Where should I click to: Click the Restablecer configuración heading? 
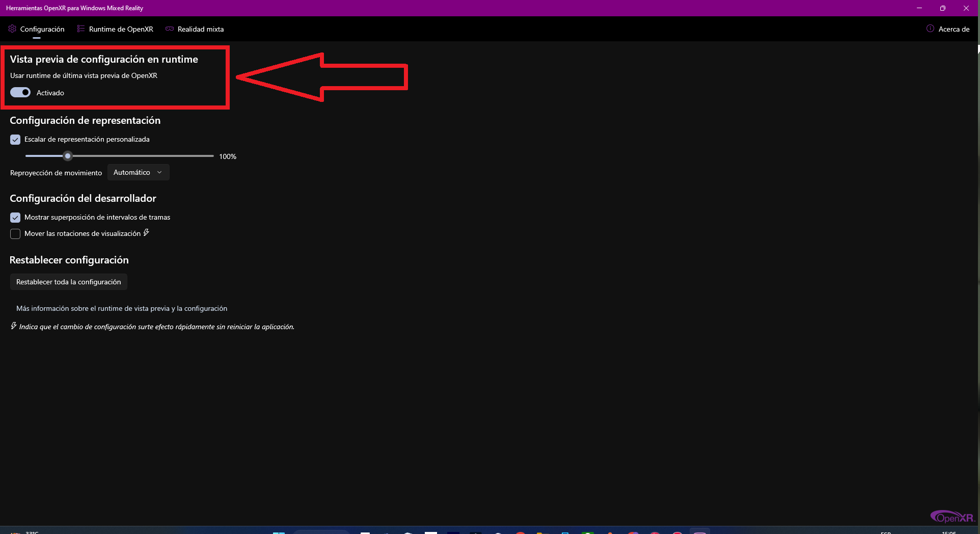[69, 260]
